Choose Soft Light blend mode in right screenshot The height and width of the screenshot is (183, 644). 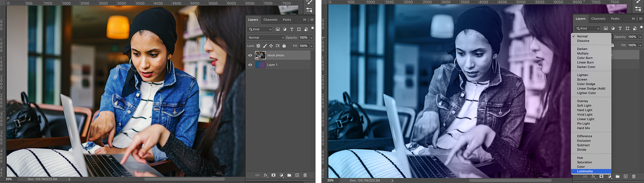click(x=591, y=105)
